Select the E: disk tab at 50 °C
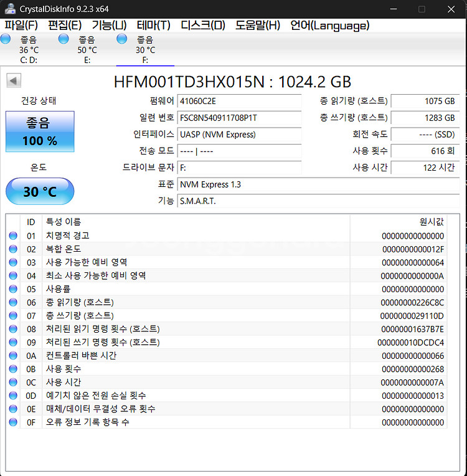Image resolution: width=467 pixels, height=476 pixels. (x=87, y=50)
